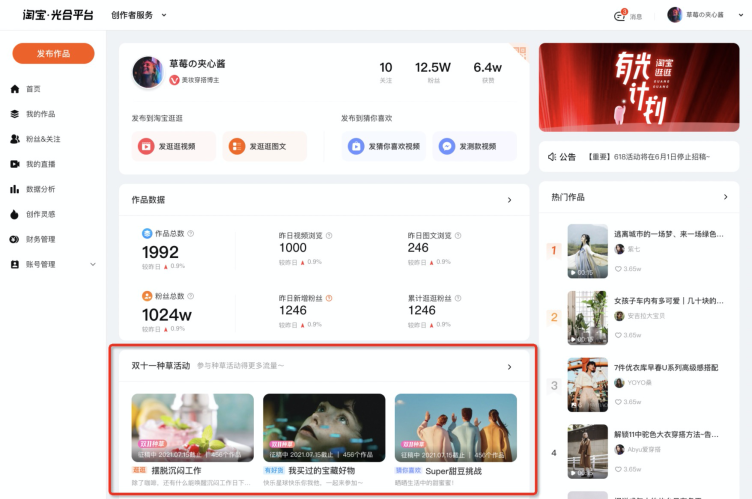The image size is (752, 499).
Task: Select the 创作者服务 menu label
Action: point(132,15)
